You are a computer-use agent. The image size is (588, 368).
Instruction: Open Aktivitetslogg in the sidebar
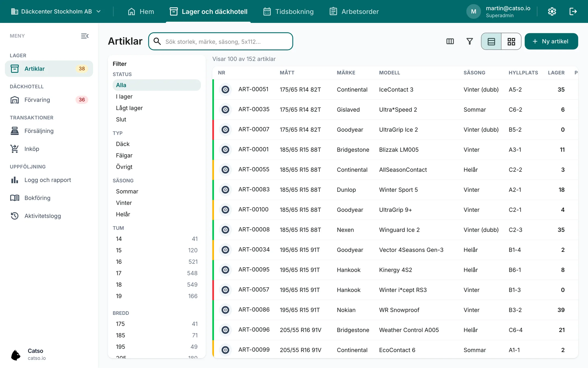point(49,216)
